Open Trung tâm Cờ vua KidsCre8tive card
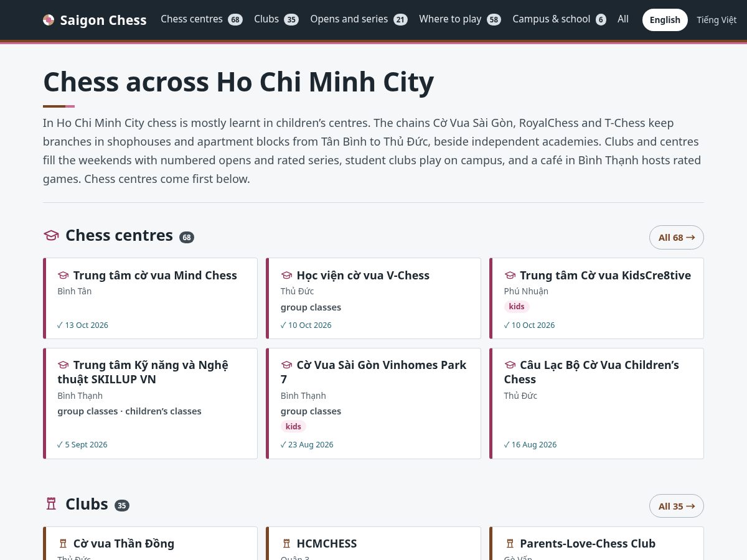 click(x=596, y=299)
